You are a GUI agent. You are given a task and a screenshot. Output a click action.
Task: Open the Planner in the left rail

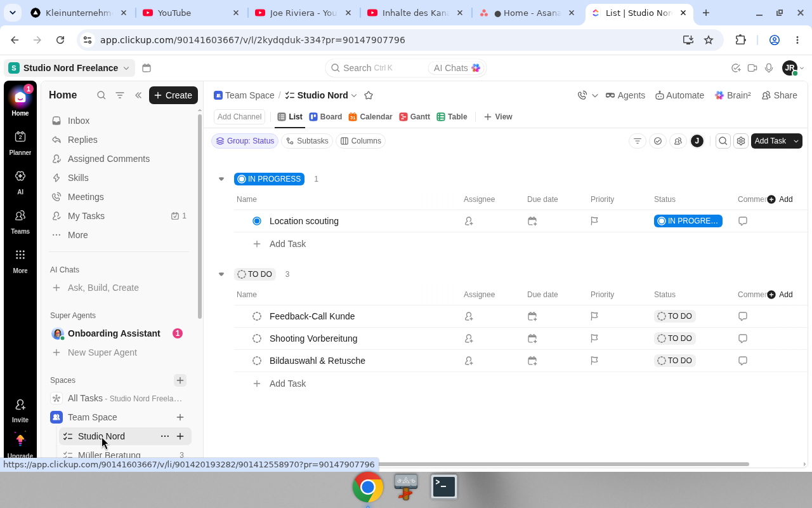coord(20,143)
